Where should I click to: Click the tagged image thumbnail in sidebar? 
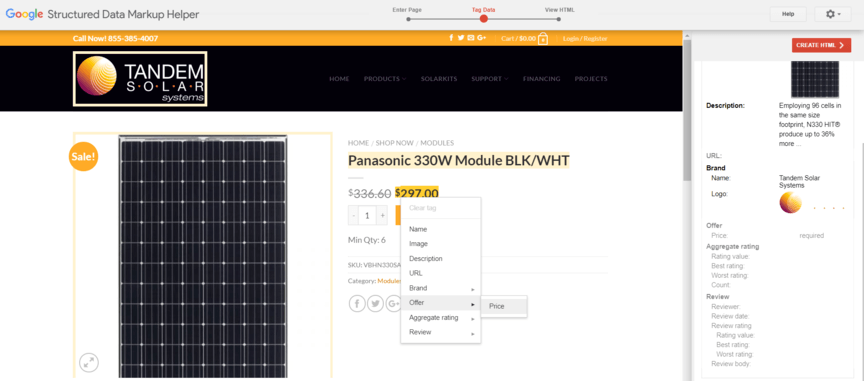(815, 79)
